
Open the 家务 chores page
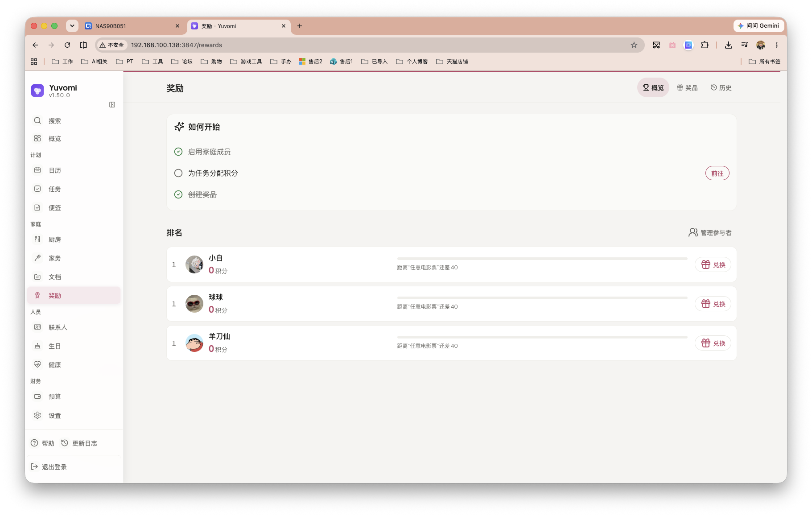(x=74, y=258)
